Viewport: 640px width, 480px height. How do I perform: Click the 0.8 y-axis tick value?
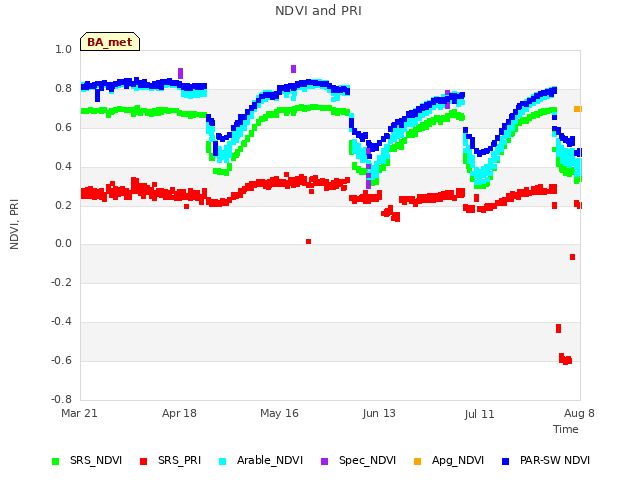63,89
